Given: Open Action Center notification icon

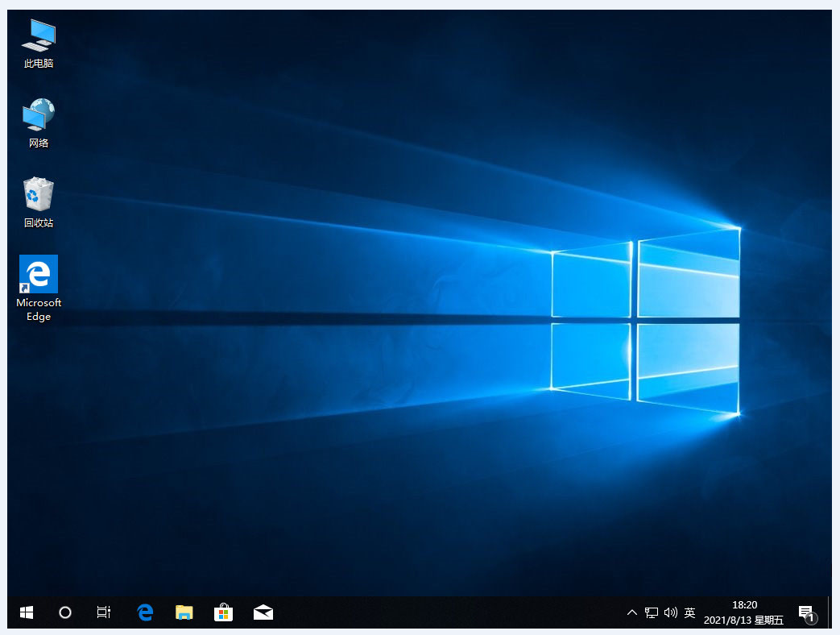Looking at the screenshot, I should [805, 612].
